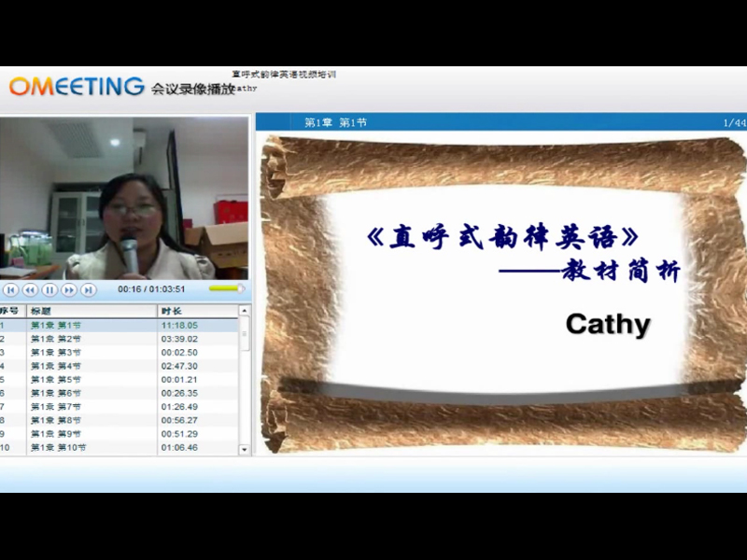This screenshot has width=747, height=560.
Task: Select the 第1章 第2节 row in list
Action: (56, 339)
